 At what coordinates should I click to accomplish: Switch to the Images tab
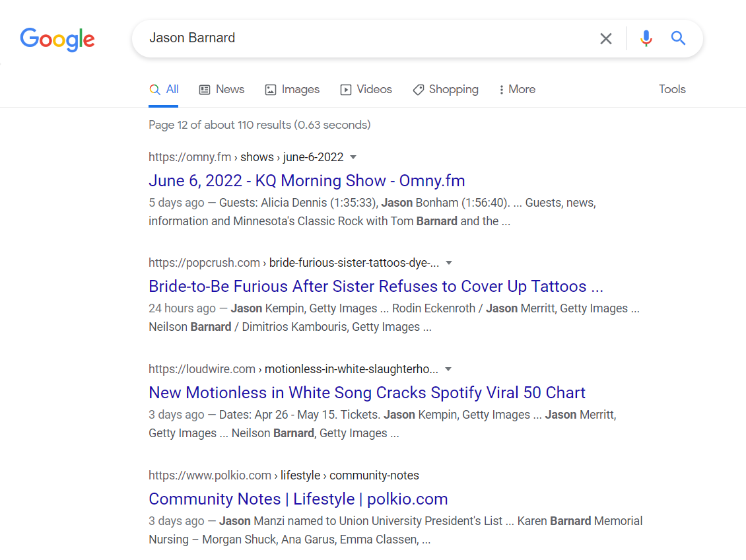[292, 89]
